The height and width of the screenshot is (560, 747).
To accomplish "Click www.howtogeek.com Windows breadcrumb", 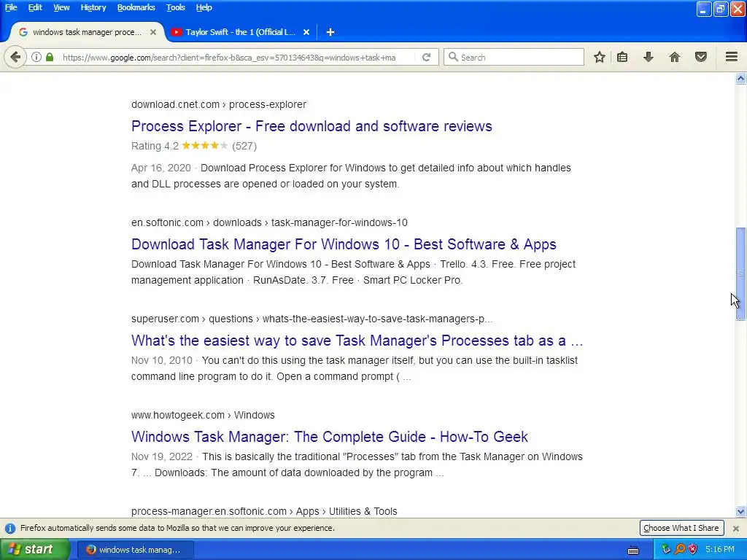I will point(203,415).
